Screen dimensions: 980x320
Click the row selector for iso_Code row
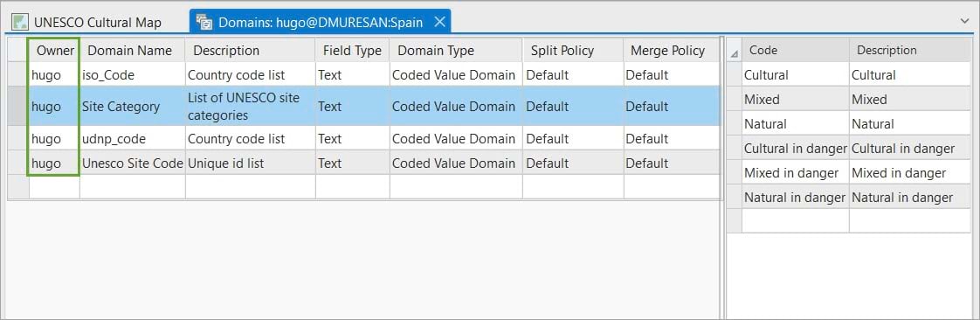tap(18, 74)
